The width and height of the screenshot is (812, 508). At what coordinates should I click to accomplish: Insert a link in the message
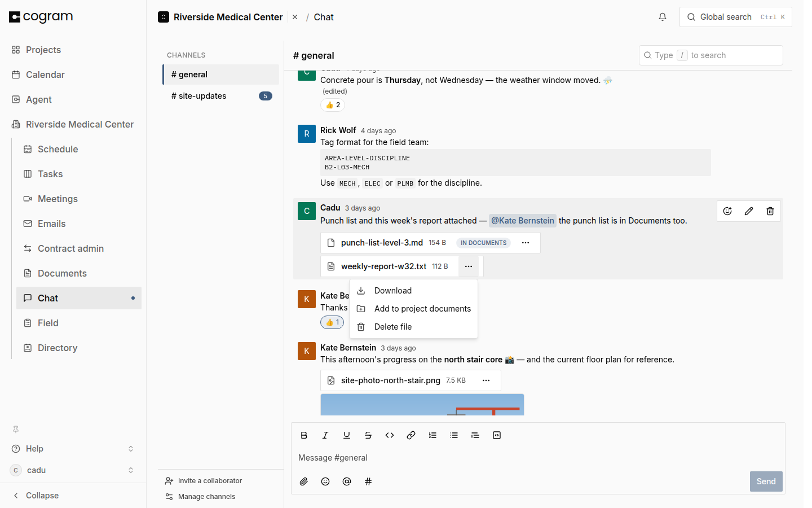coord(411,435)
